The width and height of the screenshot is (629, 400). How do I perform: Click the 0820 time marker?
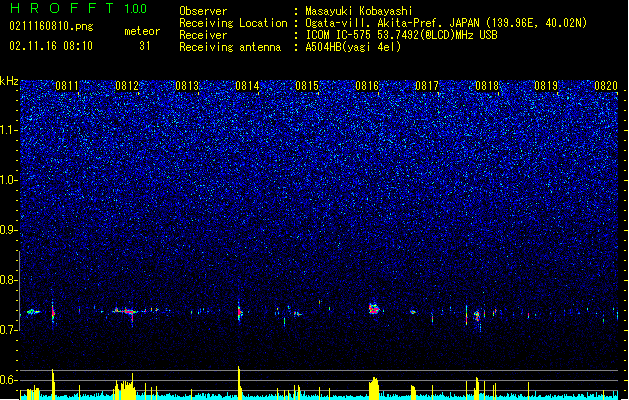click(606, 86)
